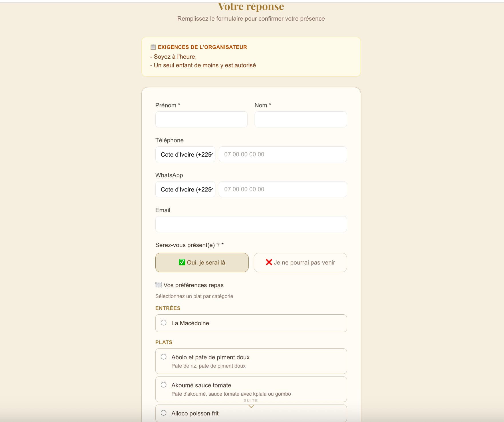Focus the WhatsApp number field
The height and width of the screenshot is (422, 504).
(x=283, y=189)
